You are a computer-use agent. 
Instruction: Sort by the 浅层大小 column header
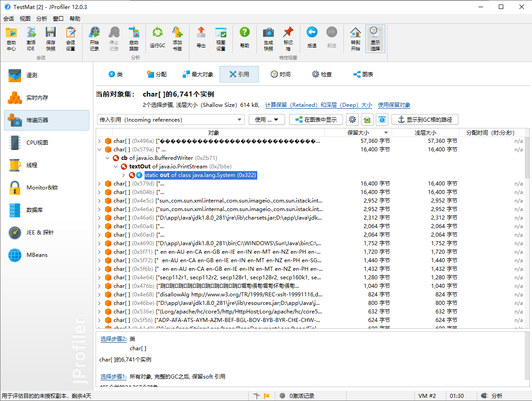click(x=426, y=132)
